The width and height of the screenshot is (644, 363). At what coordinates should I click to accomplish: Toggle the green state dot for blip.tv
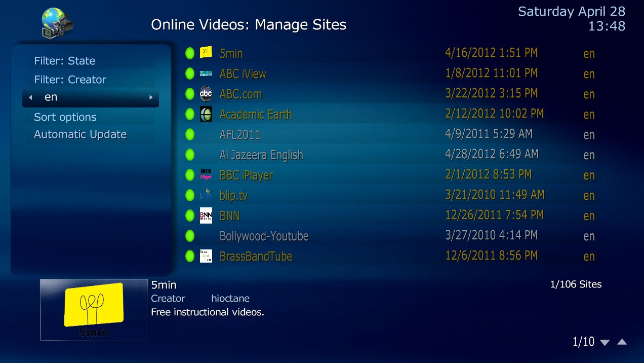point(190,195)
